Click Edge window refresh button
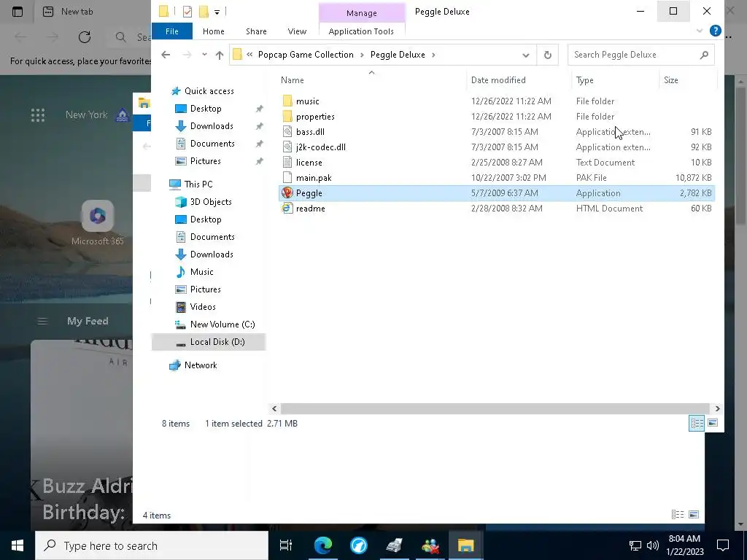The image size is (747, 560). pos(85,37)
